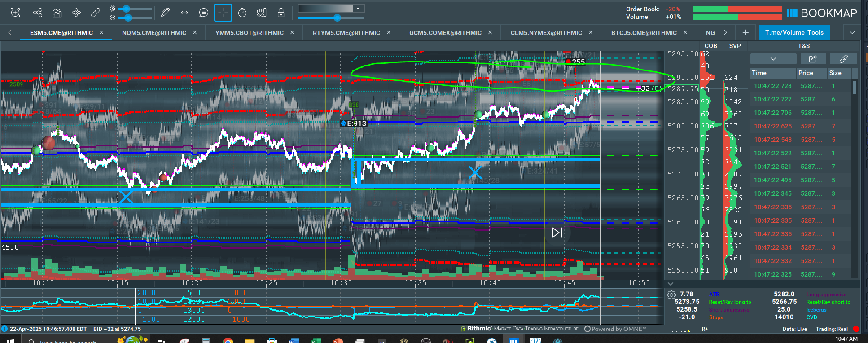Switch to GCM5.COMEX@RITHMIC tab
Viewport: 868px width, 343px height.
tap(445, 33)
